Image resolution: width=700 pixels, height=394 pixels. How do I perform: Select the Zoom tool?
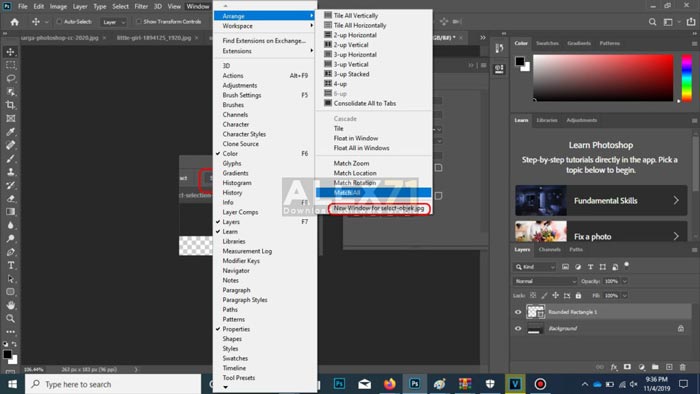point(10,319)
